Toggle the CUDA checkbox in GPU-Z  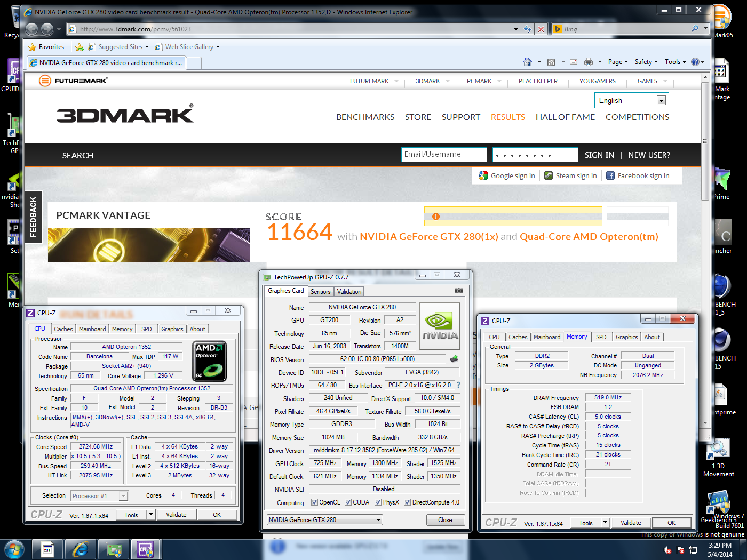(348, 502)
